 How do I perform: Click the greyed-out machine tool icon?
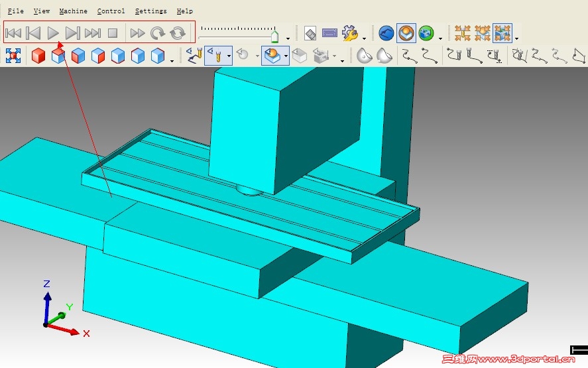pos(321,56)
